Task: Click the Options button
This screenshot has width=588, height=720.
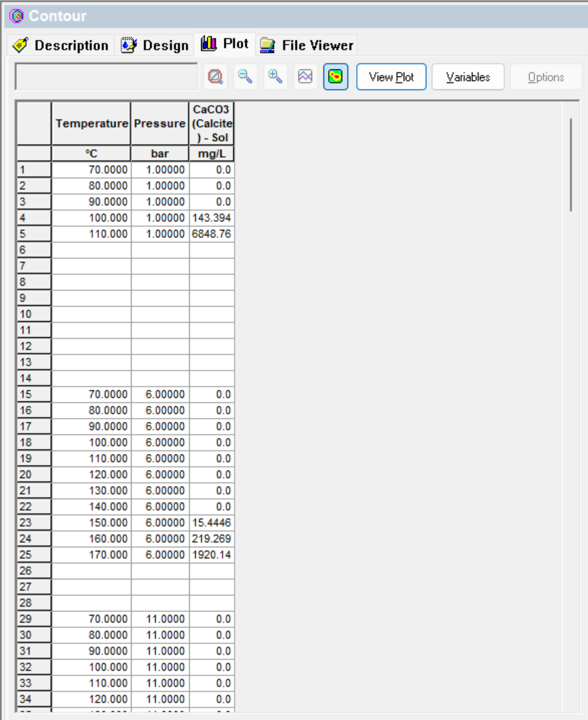Action: 546,77
